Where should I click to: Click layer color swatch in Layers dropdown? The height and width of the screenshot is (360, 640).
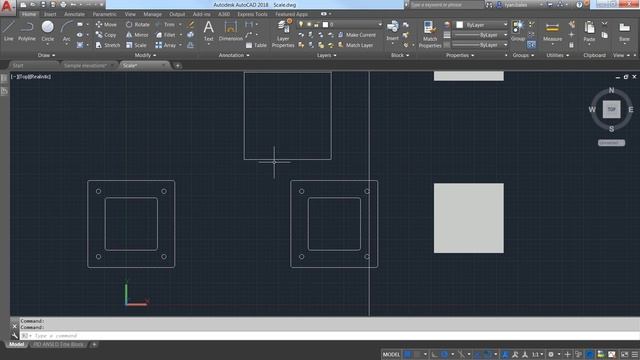click(x=325, y=24)
